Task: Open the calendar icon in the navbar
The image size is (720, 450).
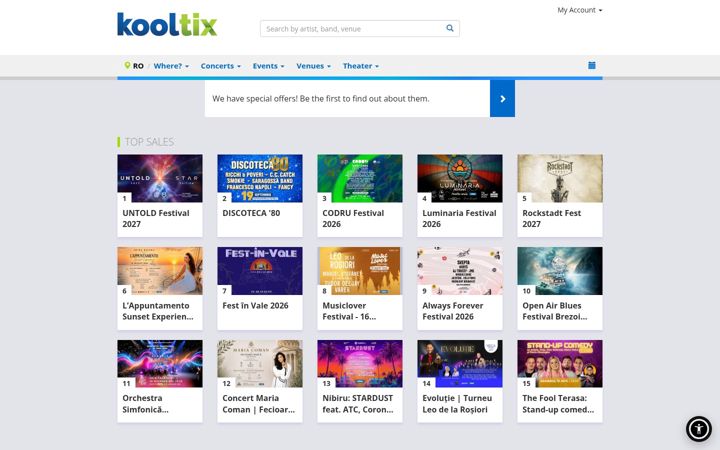Action: [x=592, y=66]
